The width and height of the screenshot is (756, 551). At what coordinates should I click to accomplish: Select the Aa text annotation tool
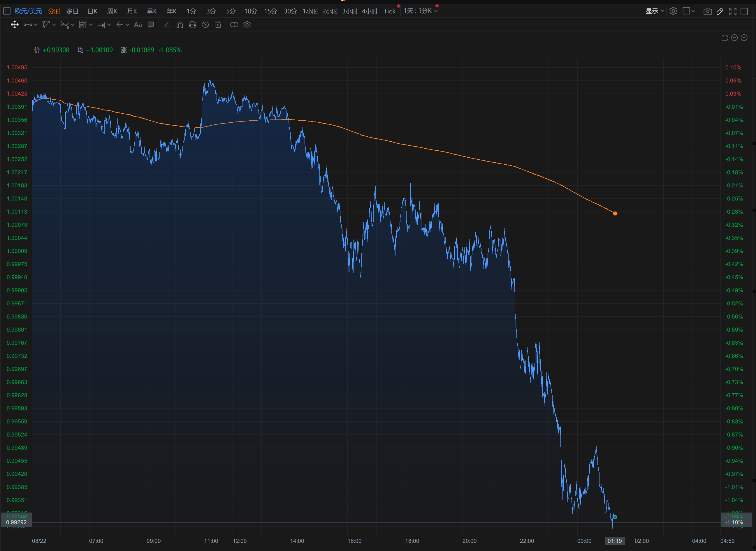(138, 25)
